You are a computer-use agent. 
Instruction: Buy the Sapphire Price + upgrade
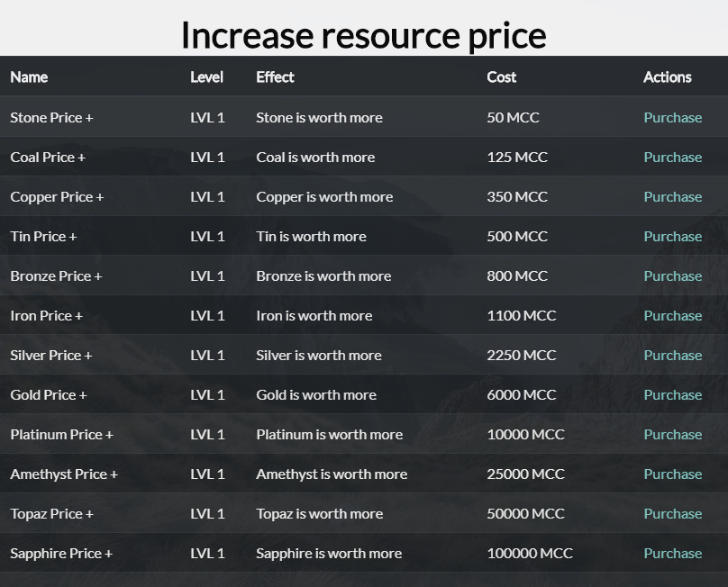pos(673,553)
